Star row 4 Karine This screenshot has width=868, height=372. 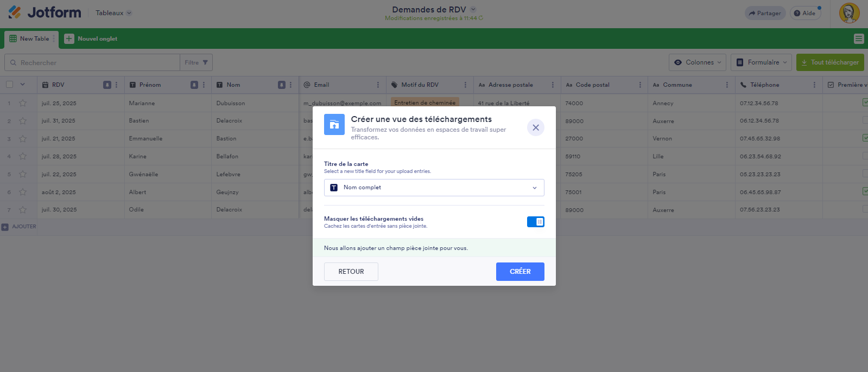pyautogui.click(x=23, y=156)
